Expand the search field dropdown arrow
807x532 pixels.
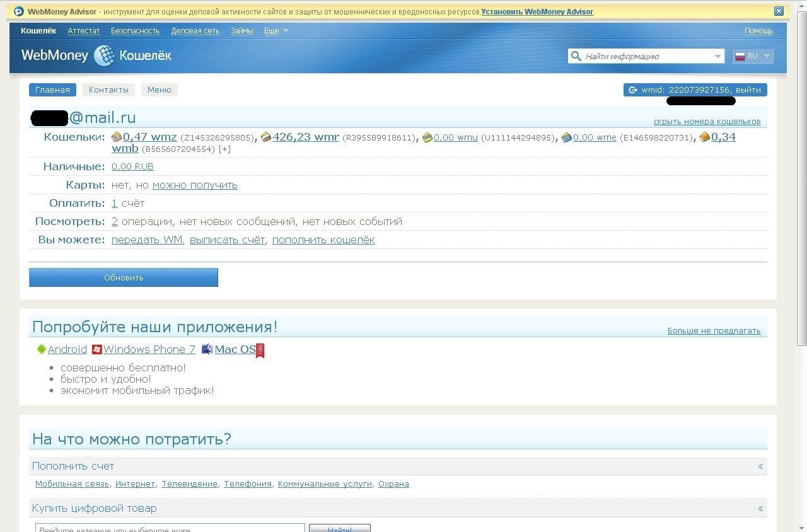click(x=718, y=56)
